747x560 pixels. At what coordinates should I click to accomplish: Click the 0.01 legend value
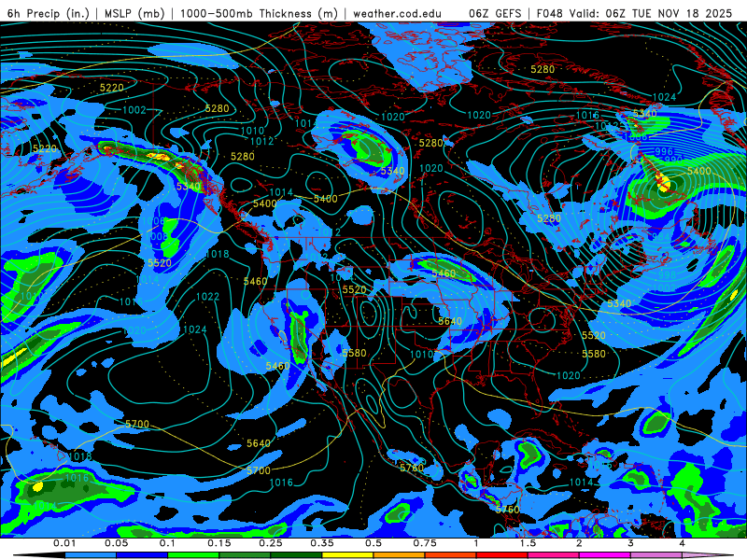coord(64,543)
